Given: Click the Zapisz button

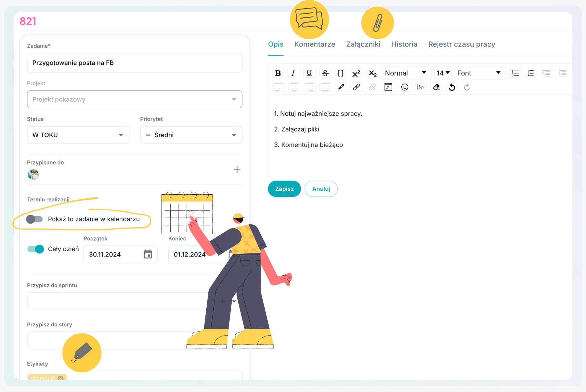Looking at the screenshot, I should click(x=284, y=189).
